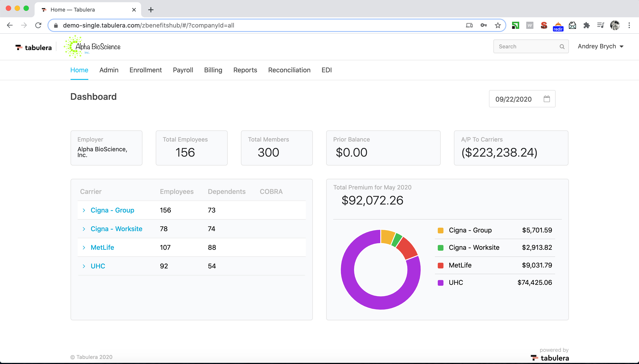
Task: Bookmark page with the star icon
Action: pos(497,25)
